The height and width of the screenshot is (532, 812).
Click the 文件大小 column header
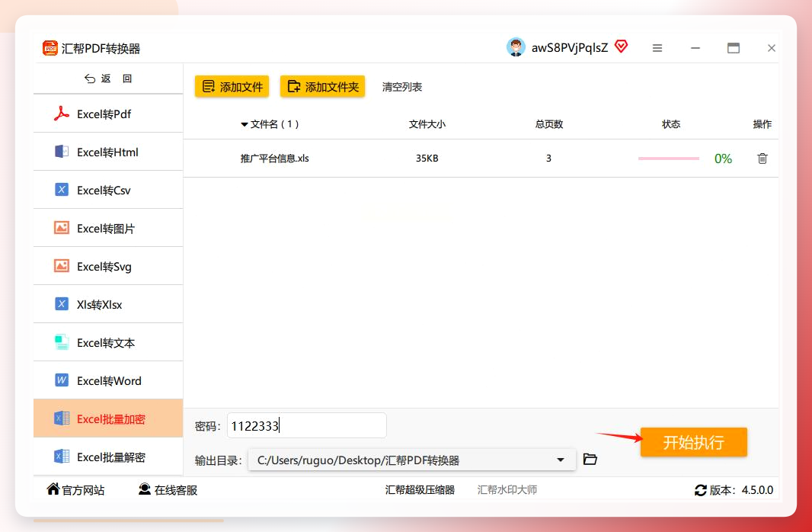pyautogui.click(x=427, y=124)
